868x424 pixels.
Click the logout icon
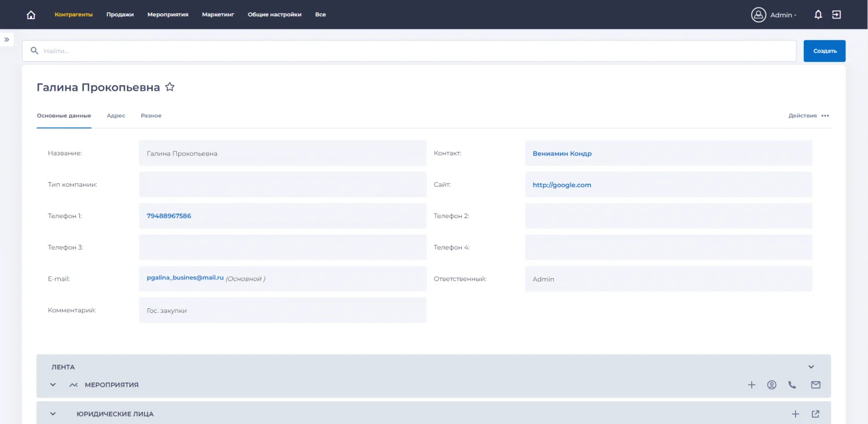(x=836, y=15)
